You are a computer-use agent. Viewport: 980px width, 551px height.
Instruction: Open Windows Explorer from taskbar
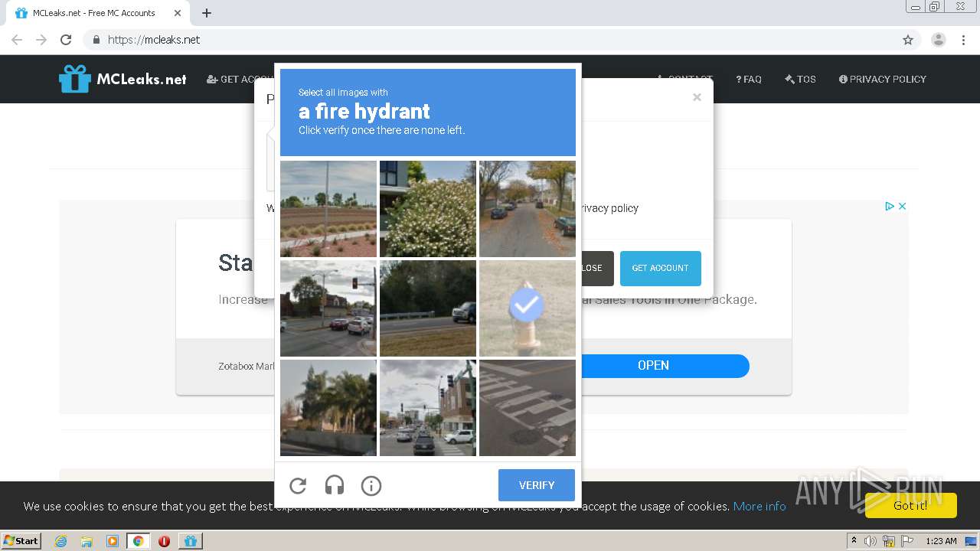[87, 541]
